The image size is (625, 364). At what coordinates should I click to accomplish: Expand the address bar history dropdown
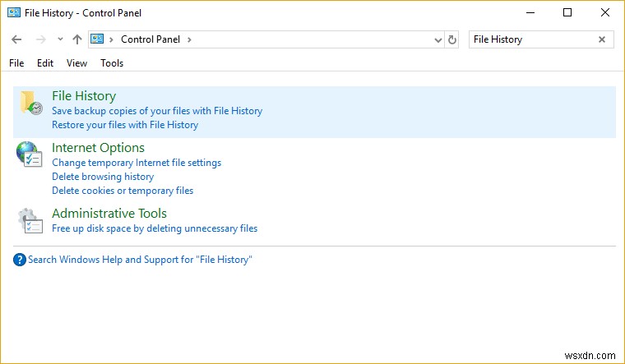437,39
